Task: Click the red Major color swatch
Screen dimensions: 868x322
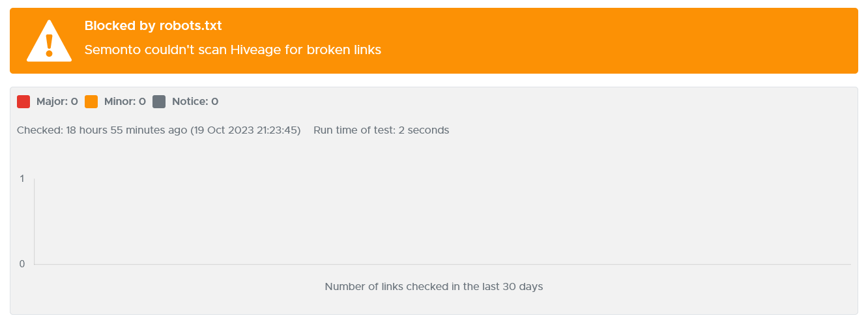Action: coord(23,102)
